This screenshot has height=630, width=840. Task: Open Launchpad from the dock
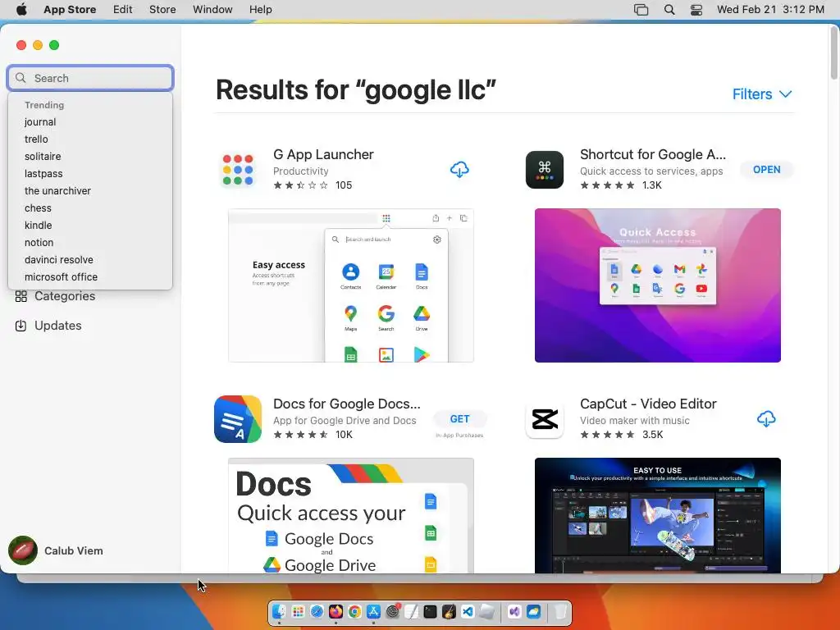298,612
